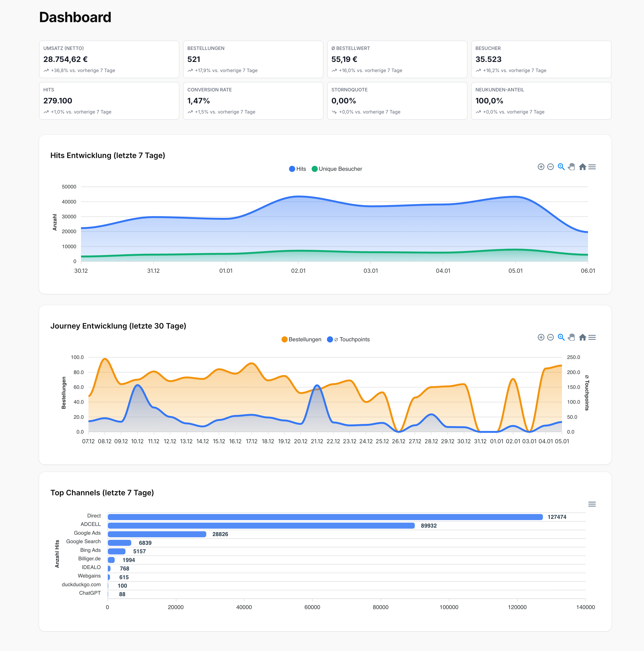Enable panning mode on the Journey chart
The image size is (644, 651).
pos(571,337)
